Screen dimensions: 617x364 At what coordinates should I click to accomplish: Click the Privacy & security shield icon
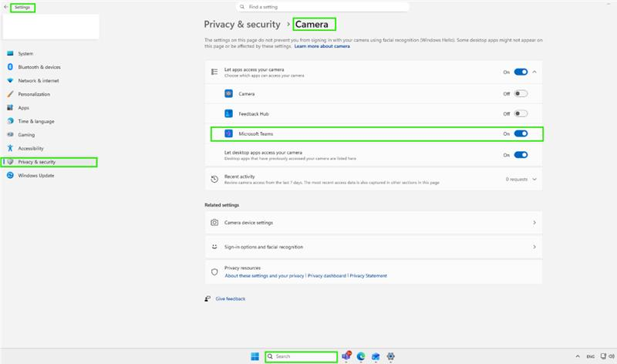pos(11,162)
